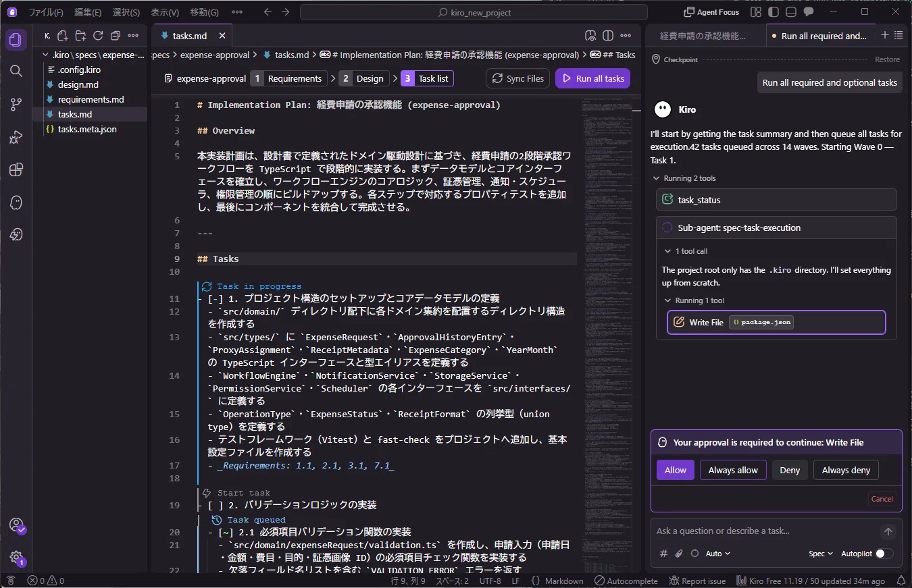Go back in navigation history

click(x=268, y=12)
